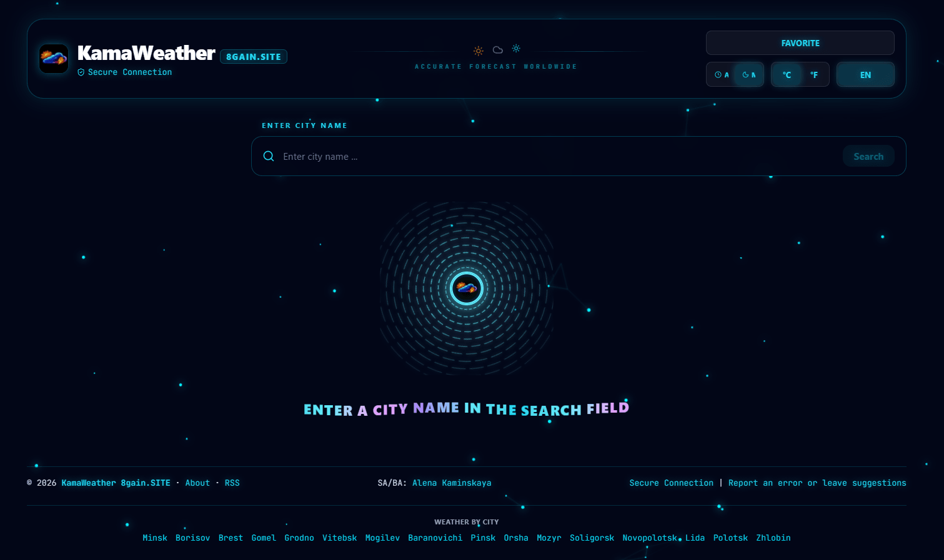Click the © 2026 copyright text
944x560 pixels.
(x=42, y=483)
